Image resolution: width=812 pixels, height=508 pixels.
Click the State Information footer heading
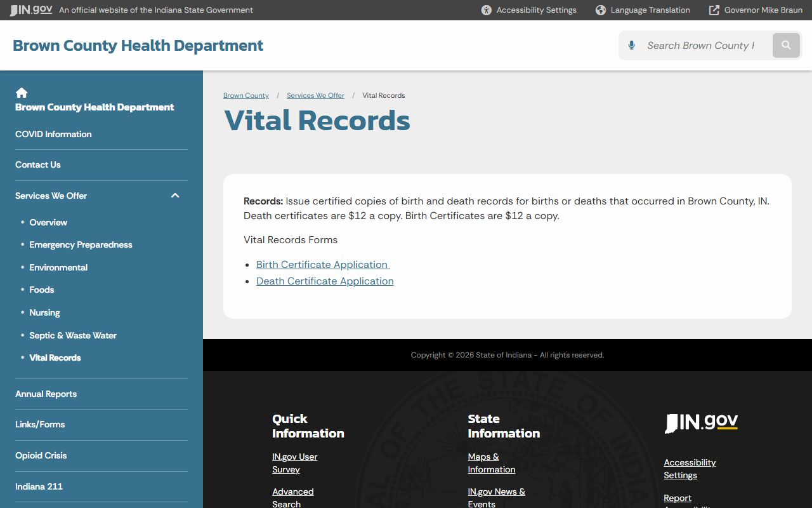(x=504, y=426)
